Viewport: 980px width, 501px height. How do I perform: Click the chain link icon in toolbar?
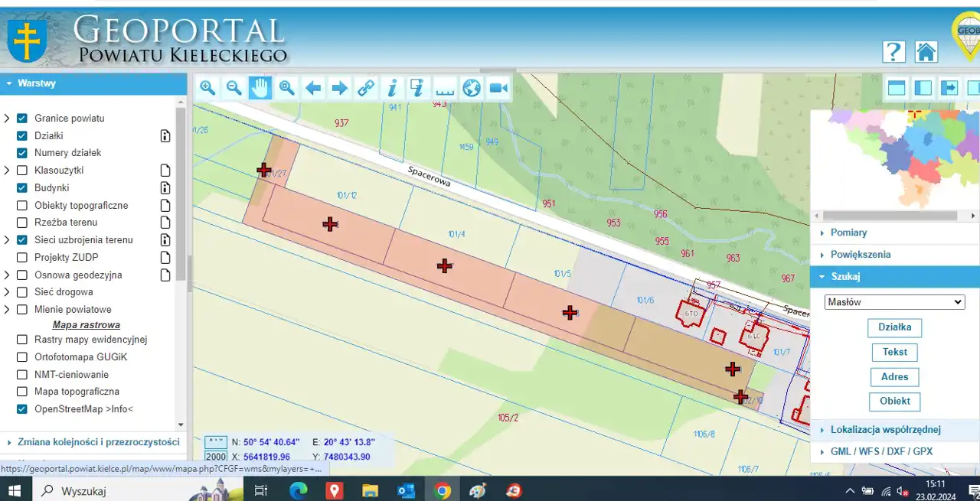[366, 88]
